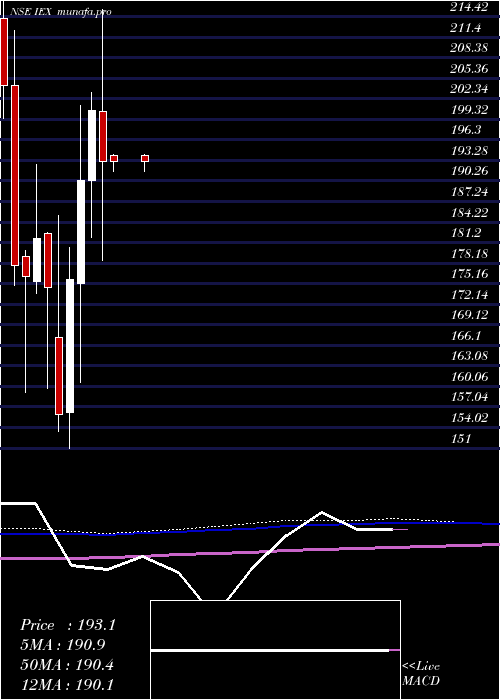Select the 169.12 price axis label

coord(469,315)
